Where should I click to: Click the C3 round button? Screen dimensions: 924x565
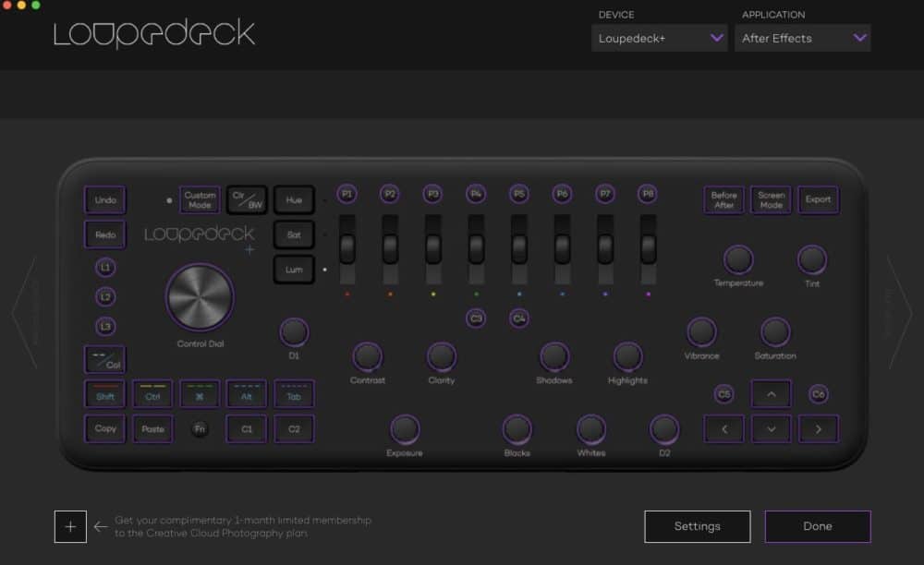pos(476,319)
